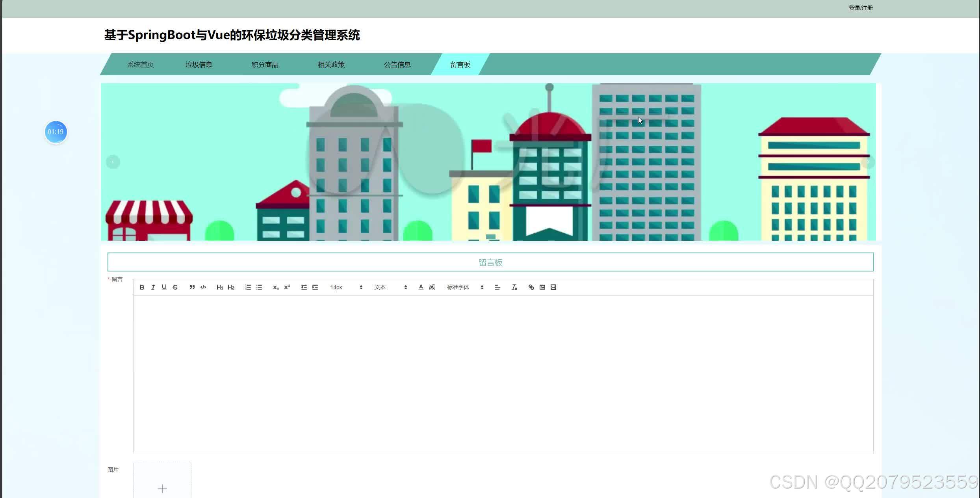Screen dimensions: 980x498
Task: Decrease the indent level
Action: [304, 287]
